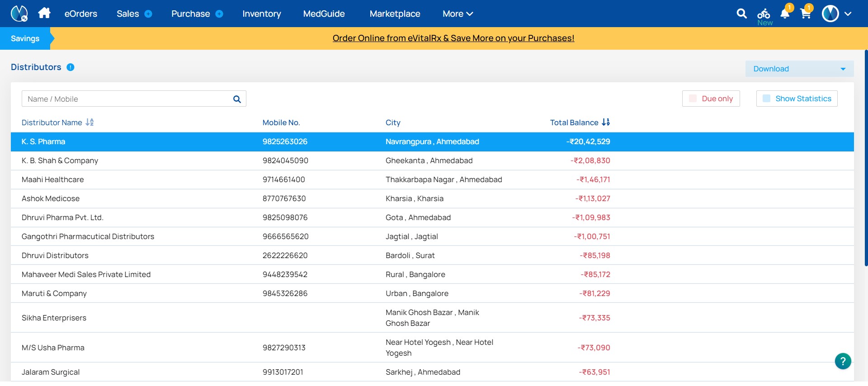Select Jalaram Surgical row

pyautogui.click(x=432, y=372)
